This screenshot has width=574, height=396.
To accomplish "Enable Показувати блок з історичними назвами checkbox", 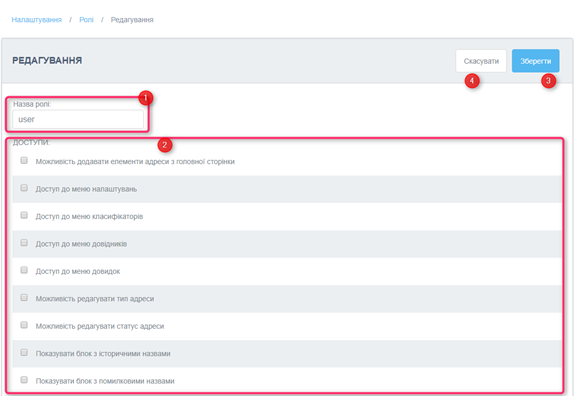I will pyautogui.click(x=24, y=352).
